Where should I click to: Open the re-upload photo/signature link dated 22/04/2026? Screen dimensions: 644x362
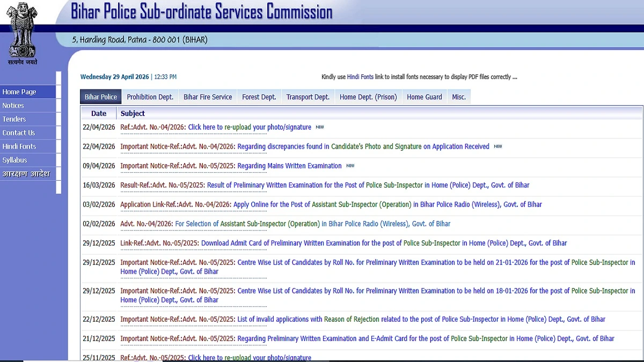coord(250,128)
